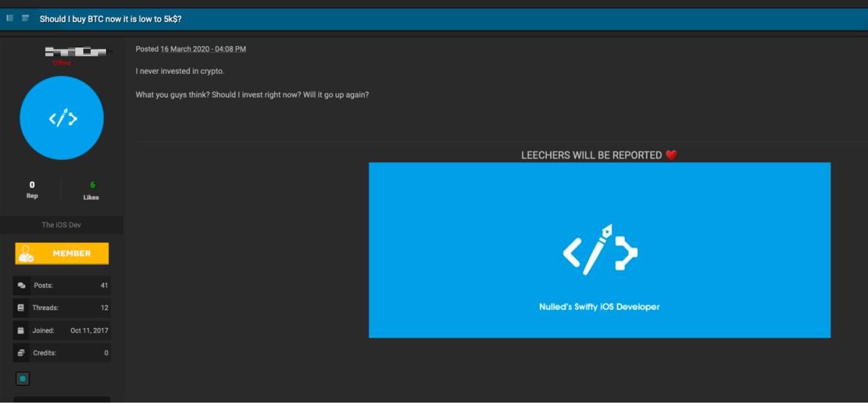Click the red heart after LEECHERS WILL BE REPORTED
Screen dimensions: 868x407
pyautogui.click(x=671, y=156)
